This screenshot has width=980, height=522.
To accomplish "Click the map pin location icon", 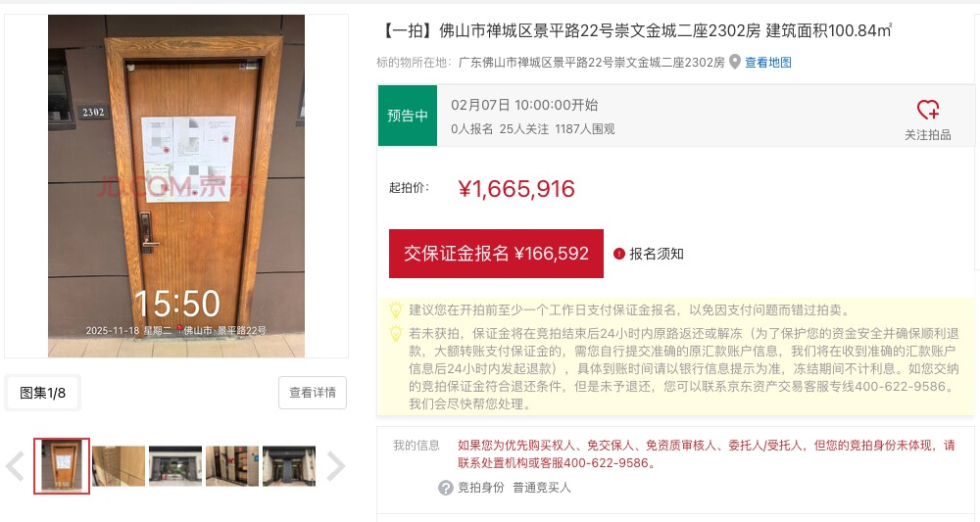I will coord(735,62).
